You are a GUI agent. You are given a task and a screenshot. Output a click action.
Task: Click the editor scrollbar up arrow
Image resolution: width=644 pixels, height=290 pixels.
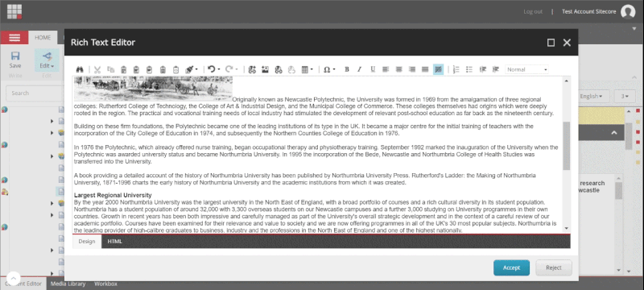tap(567, 81)
